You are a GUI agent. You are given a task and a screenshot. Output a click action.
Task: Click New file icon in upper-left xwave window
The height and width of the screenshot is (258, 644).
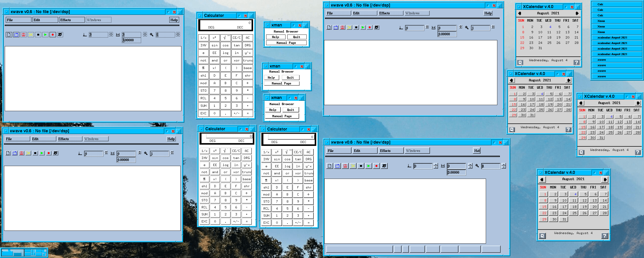coord(9,35)
